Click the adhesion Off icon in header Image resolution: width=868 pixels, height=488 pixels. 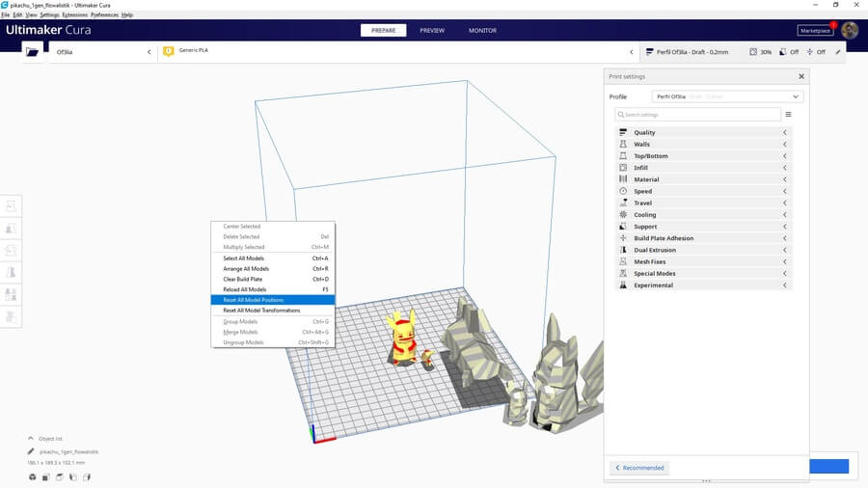pyautogui.click(x=810, y=51)
